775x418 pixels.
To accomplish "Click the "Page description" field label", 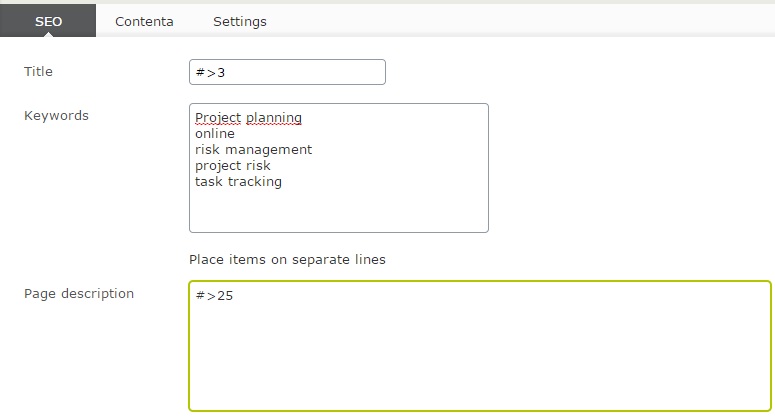I will tap(79, 294).
